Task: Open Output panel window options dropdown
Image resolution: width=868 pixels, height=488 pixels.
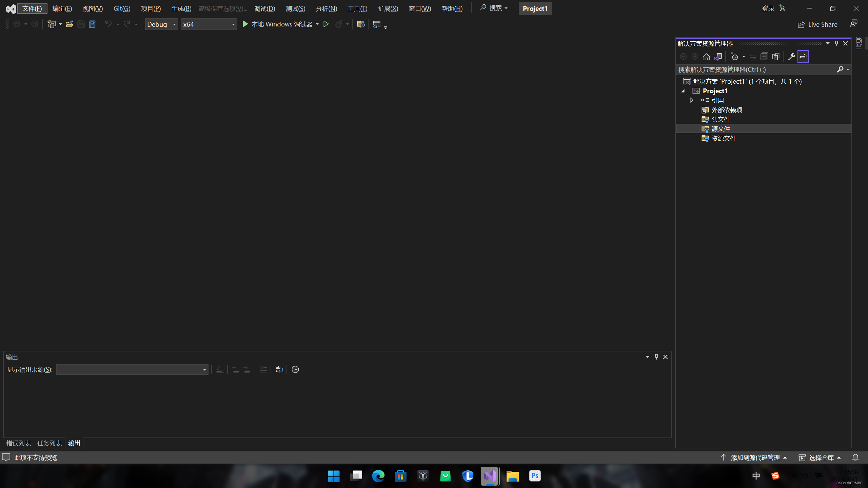Action: pos(647,357)
